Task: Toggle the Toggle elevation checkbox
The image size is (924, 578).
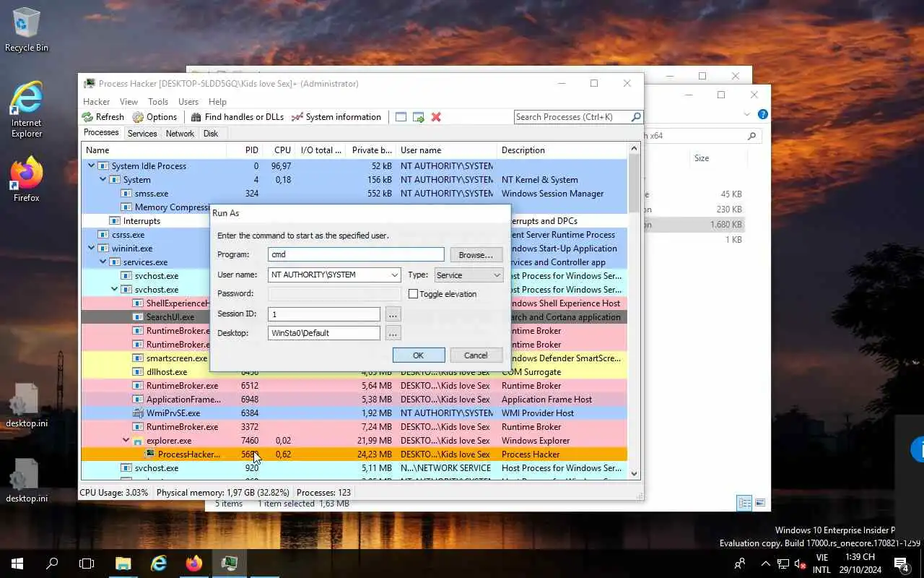Action: (413, 294)
